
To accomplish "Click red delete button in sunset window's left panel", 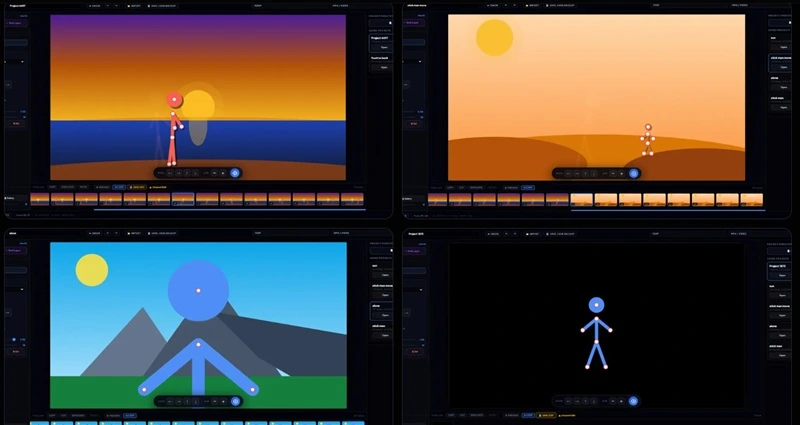I will click(x=16, y=123).
